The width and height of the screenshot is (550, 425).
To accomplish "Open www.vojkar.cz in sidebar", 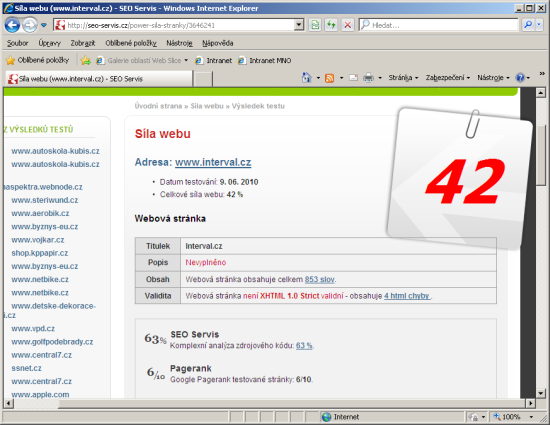I will click(38, 240).
